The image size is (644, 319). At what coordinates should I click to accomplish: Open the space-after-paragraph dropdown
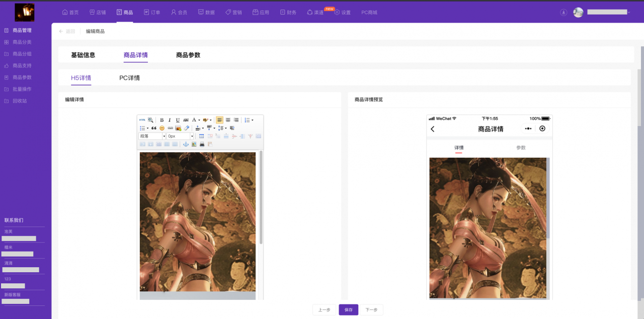214,128
